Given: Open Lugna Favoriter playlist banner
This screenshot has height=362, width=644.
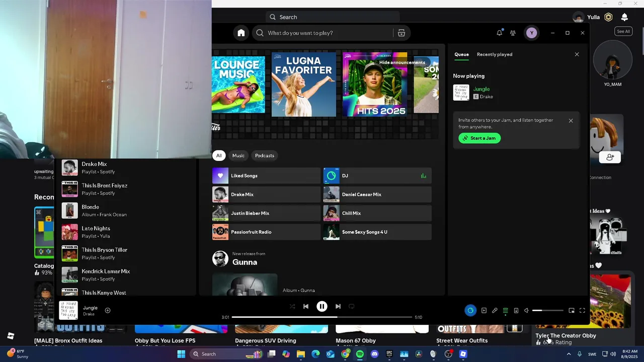Looking at the screenshot, I should [x=304, y=84].
